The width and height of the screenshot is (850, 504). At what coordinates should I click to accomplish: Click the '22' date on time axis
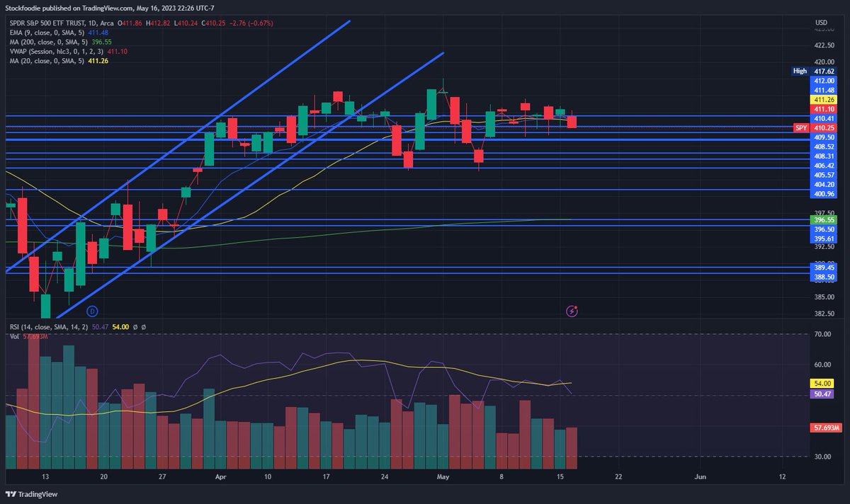coord(618,477)
